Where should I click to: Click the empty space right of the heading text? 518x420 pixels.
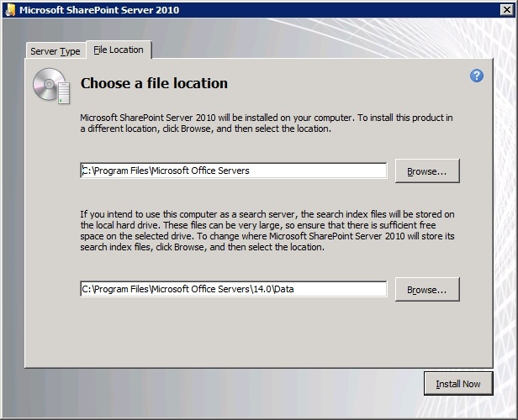(345, 83)
